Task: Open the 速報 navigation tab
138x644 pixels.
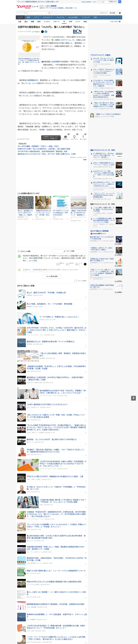Action: 28,17
